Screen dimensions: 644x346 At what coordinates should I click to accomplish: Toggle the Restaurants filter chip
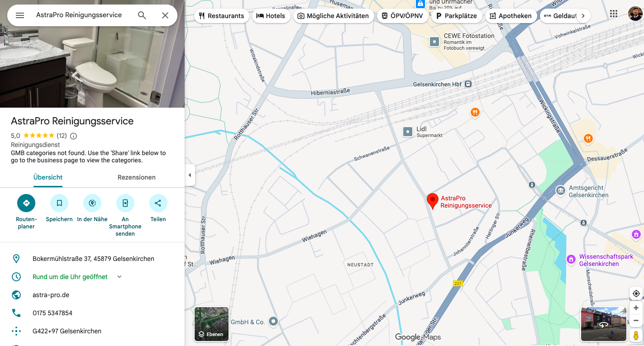222,15
